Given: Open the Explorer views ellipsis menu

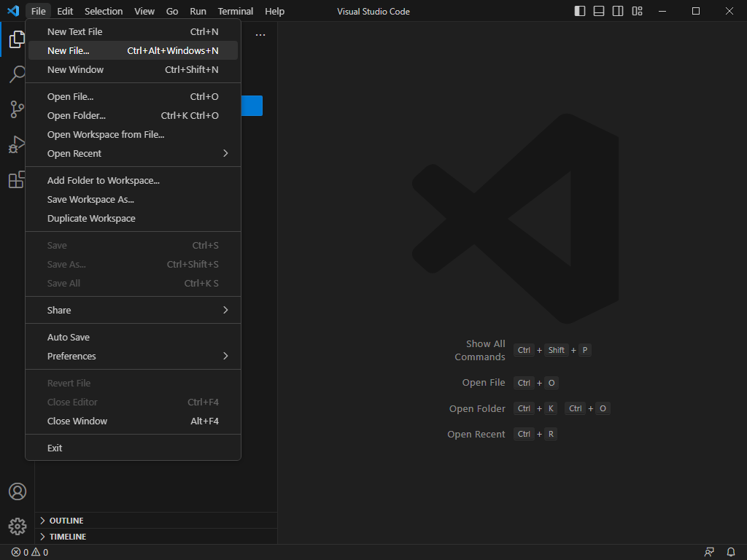Looking at the screenshot, I should coord(260,35).
